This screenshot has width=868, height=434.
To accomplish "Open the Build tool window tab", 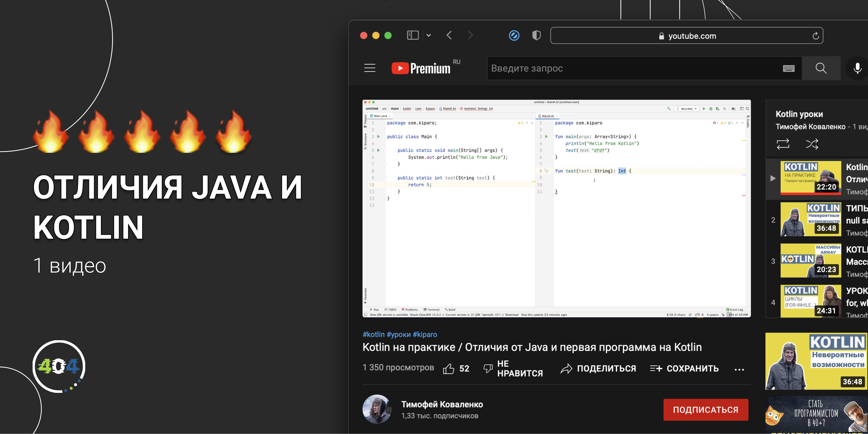I will pyautogui.click(x=450, y=309).
